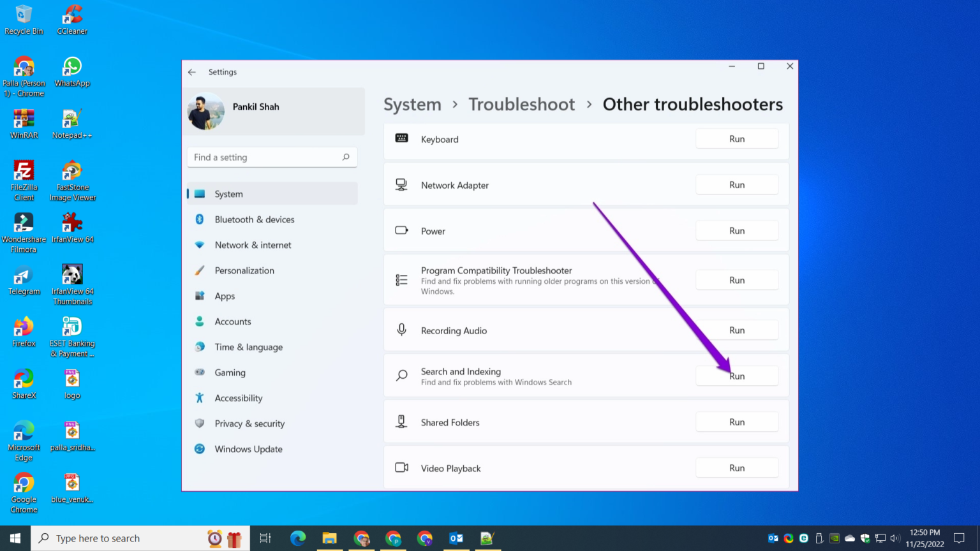Run the Video Playback troubleshooter
980x551 pixels.
pyautogui.click(x=737, y=467)
